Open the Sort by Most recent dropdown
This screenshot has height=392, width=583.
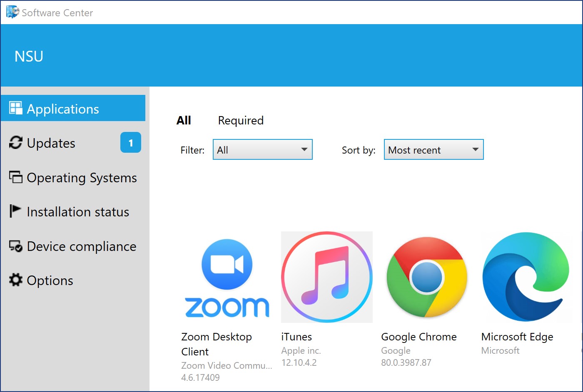433,149
